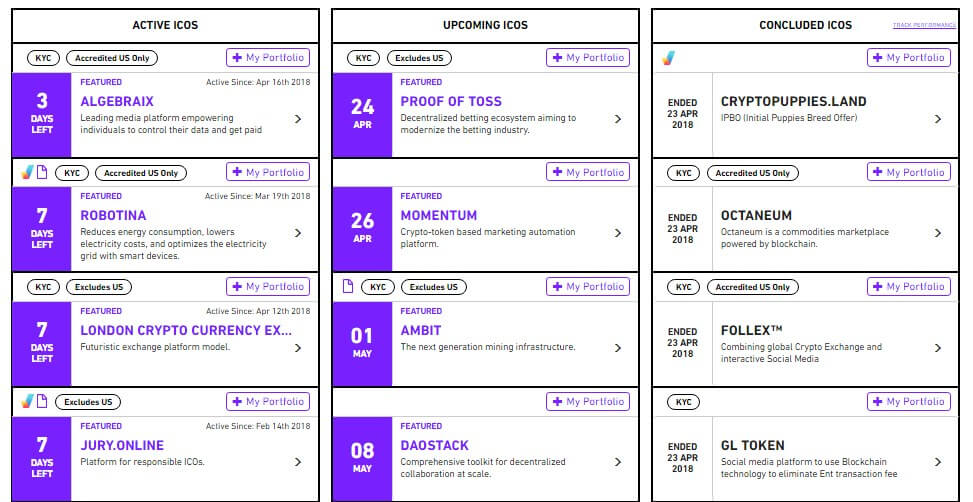Screen dimensions: 973x502
Task: Open the document icon beside Robotina's KYC badge
Action: click(x=42, y=173)
